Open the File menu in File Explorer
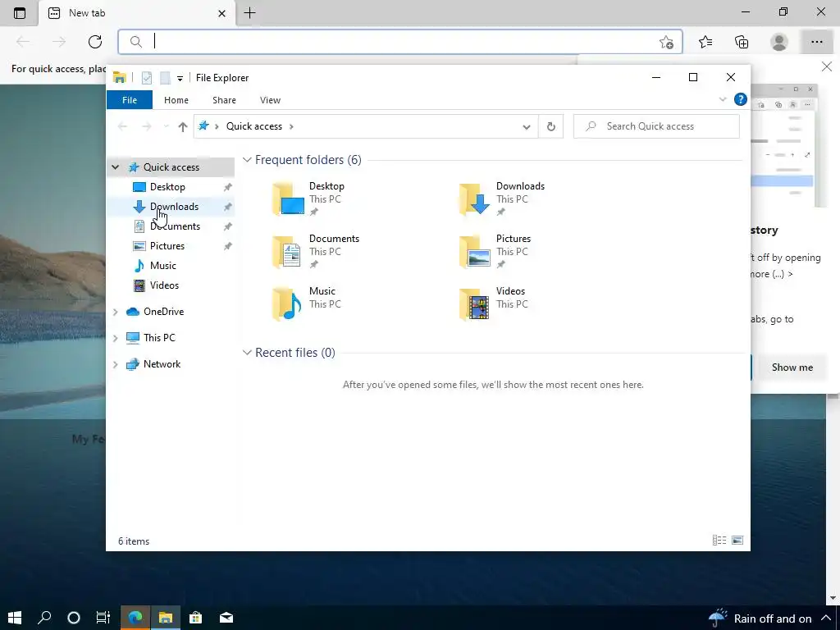The width and height of the screenshot is (840, 630). pyautogui.click(x=130, y=100)
